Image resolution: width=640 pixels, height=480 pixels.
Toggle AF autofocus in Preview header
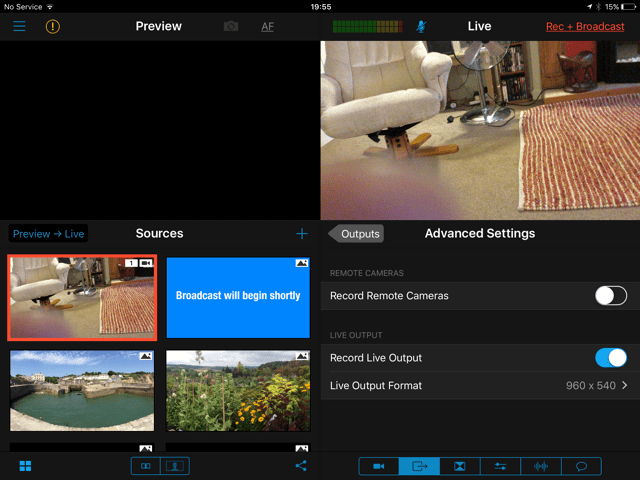tap(267, 26)
